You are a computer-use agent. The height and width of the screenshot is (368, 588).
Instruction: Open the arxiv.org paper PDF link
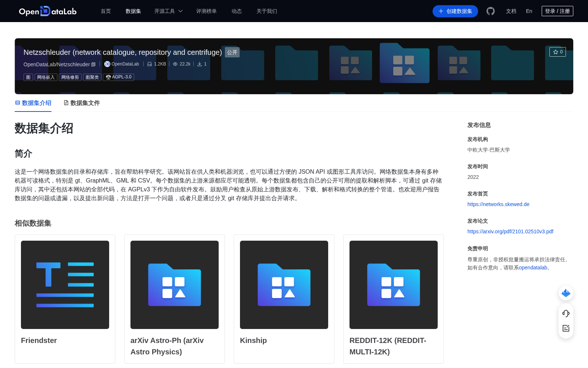(510, 231)
